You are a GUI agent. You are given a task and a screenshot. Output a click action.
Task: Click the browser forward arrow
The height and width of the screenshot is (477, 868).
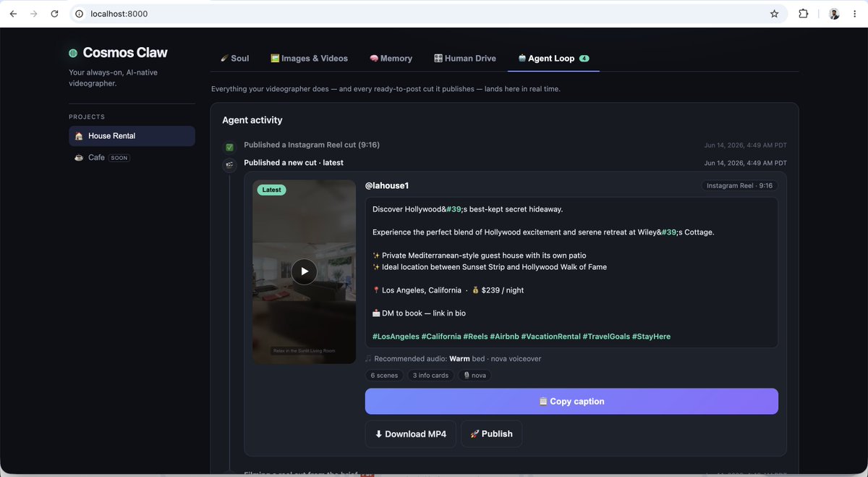click(x=34, y=14)
